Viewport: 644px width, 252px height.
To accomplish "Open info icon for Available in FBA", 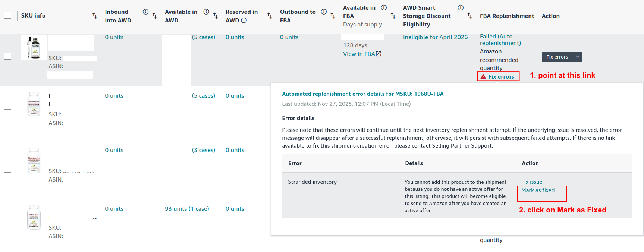I will tap(384, 7).
